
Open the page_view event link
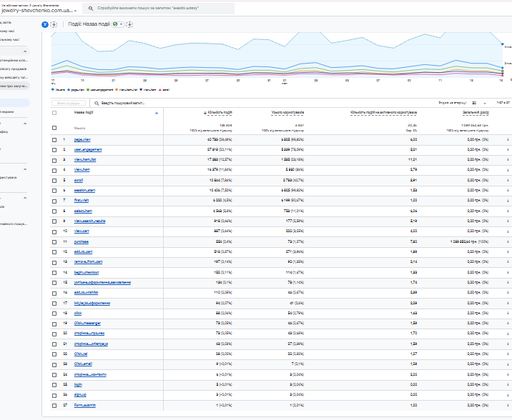(x=82, y=139)
